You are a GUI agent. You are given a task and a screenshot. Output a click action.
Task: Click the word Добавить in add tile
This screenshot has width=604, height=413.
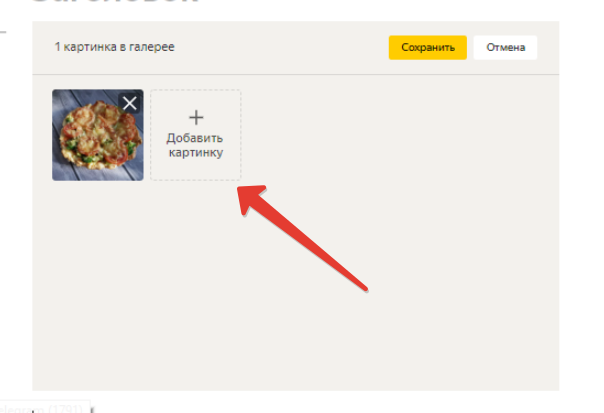195,138
